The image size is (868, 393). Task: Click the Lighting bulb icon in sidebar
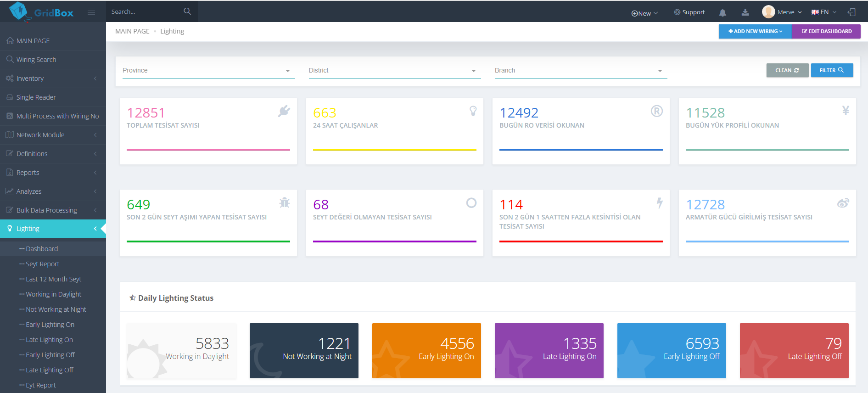10,229
